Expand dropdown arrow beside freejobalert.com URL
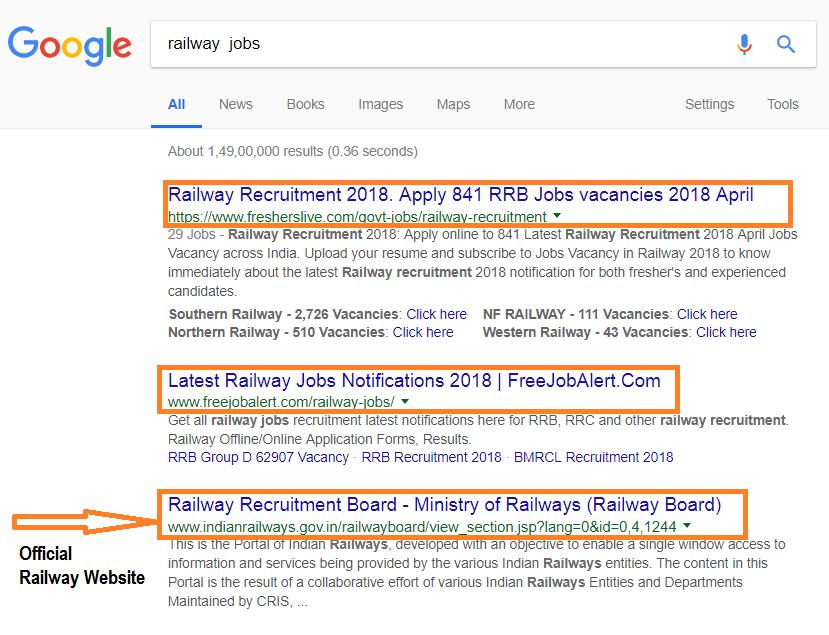This screenshot has width=829, height=635. (405, 401)
